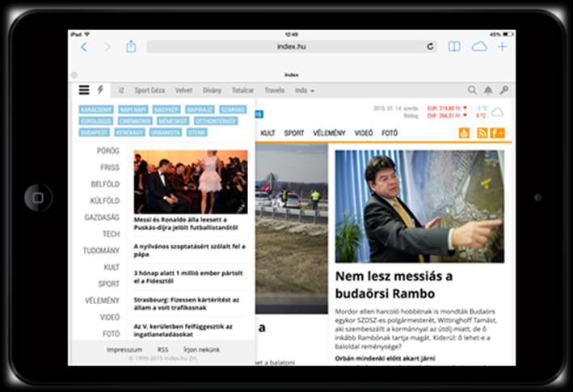The height and width of the screenshot is (392, 573).
Task: Open the Strasbourg kártérítés headline
Action: pos(187,304)
